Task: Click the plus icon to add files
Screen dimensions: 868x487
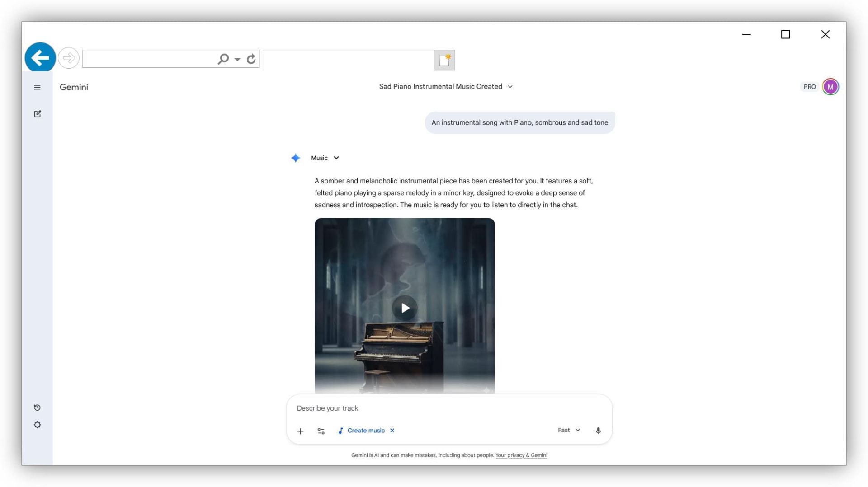Action: coord(300,431)
